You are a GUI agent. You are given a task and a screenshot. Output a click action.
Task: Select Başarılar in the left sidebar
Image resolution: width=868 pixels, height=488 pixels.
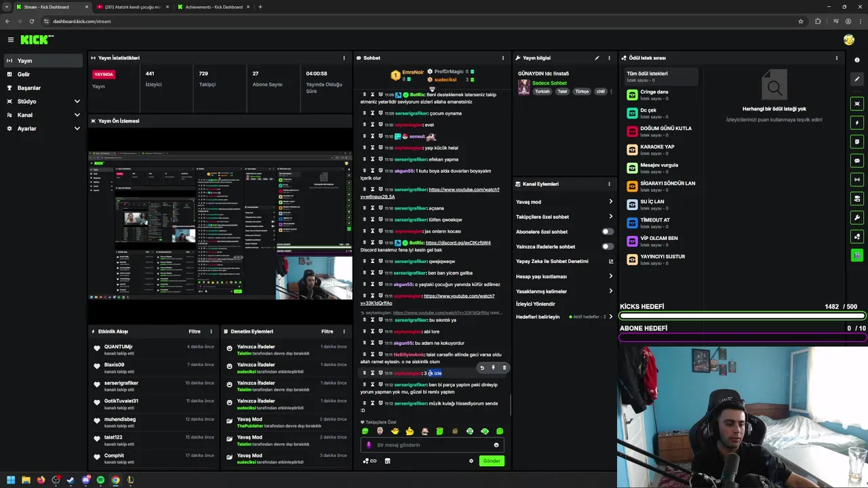[43, 87]
